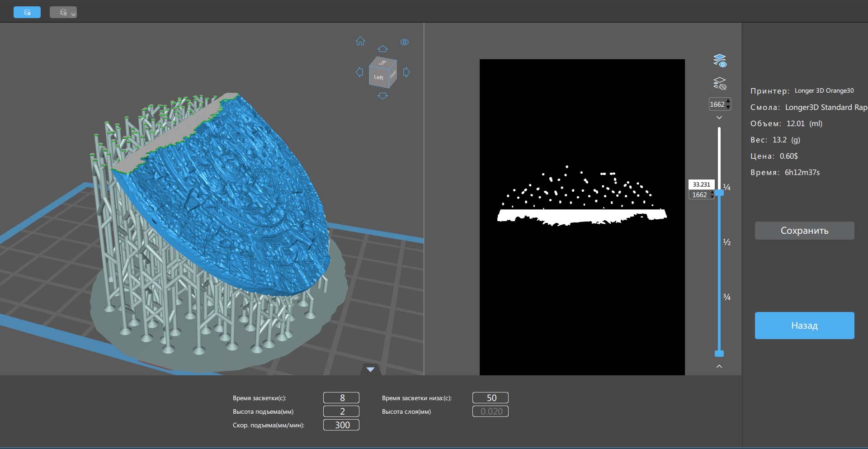Enable the show layers preview icon
Image resolution: width=868 pixels, height=449 pixels.
pos(719,61)
